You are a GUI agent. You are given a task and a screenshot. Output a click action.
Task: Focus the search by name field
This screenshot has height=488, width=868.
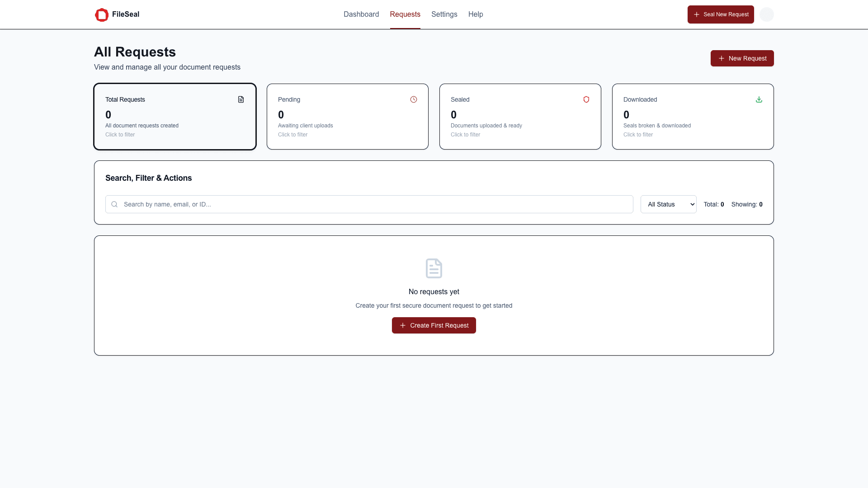[x=369, y=204]
